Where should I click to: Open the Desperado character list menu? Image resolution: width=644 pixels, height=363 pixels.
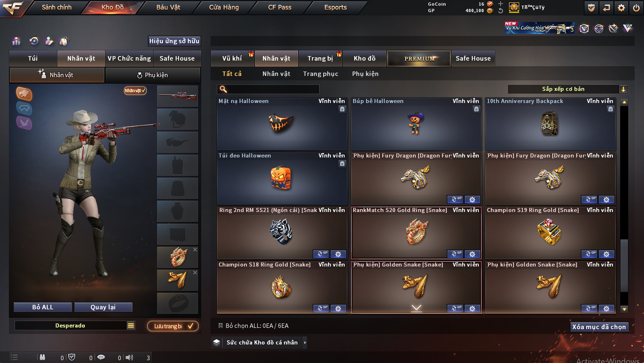coord(131,325)
